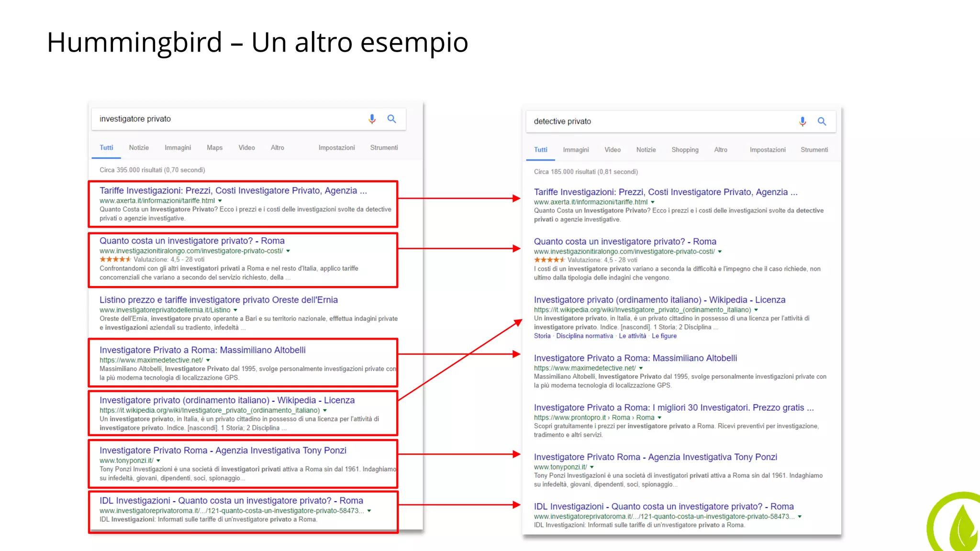Open 'Agenzia Investigativa Tony Ponzi' right result
Viewport: 980px width, 551px height.
[x=656, y=457]
